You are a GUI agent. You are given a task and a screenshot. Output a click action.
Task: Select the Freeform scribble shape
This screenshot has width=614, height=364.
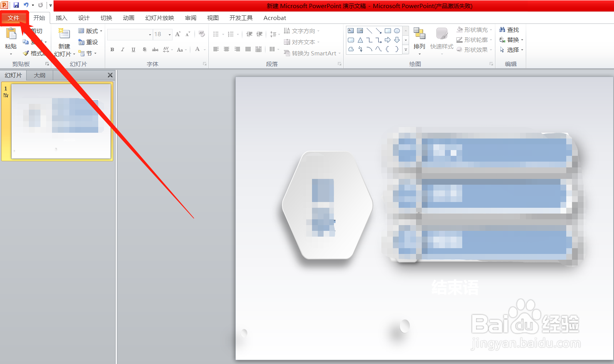click(360, 49)
